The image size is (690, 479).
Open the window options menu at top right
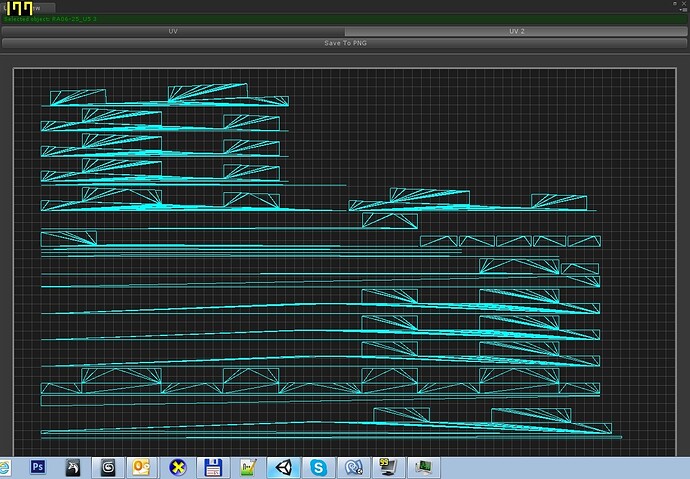pyautogui.click(x=684, y=9)
